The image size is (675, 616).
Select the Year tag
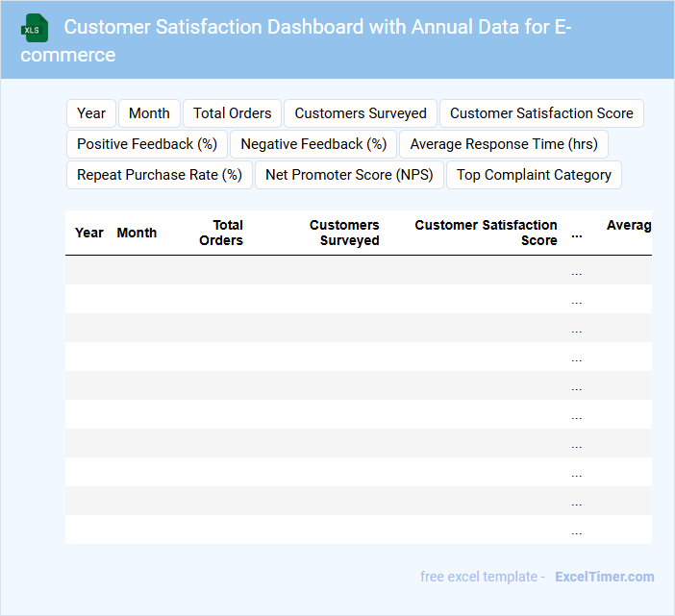91,113
